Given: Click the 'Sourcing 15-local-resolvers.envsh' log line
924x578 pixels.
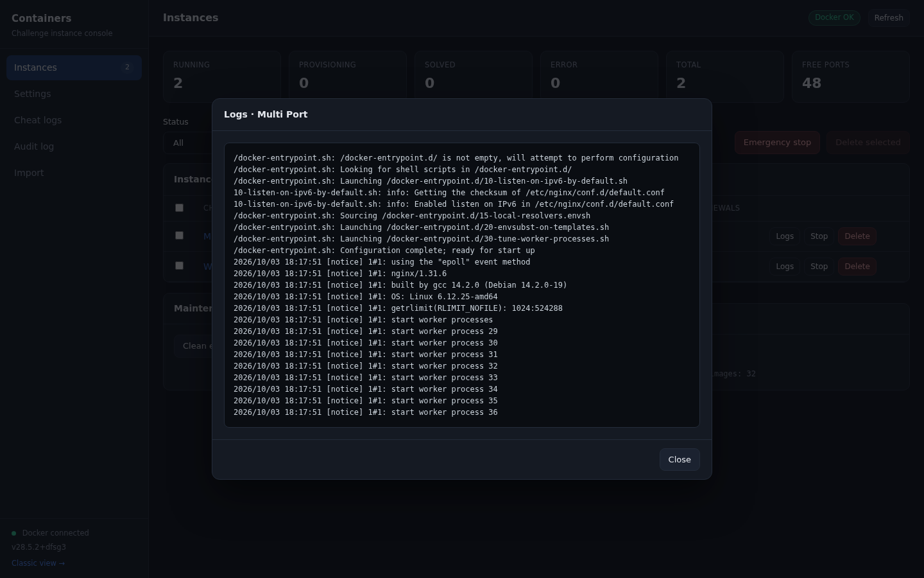Looking at the screenshot, I should [412, 216].
